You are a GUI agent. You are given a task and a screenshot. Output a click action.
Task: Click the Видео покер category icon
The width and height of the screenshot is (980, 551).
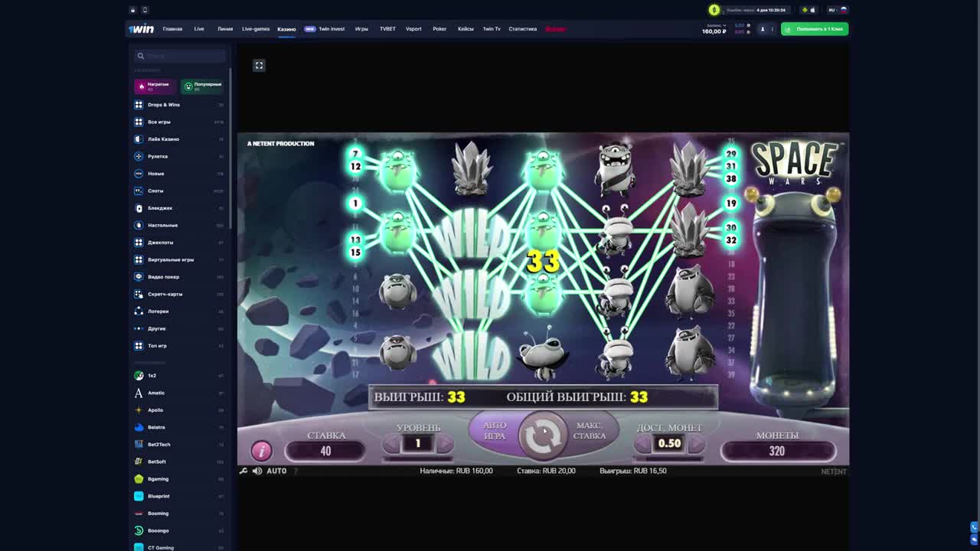point(139,277)
